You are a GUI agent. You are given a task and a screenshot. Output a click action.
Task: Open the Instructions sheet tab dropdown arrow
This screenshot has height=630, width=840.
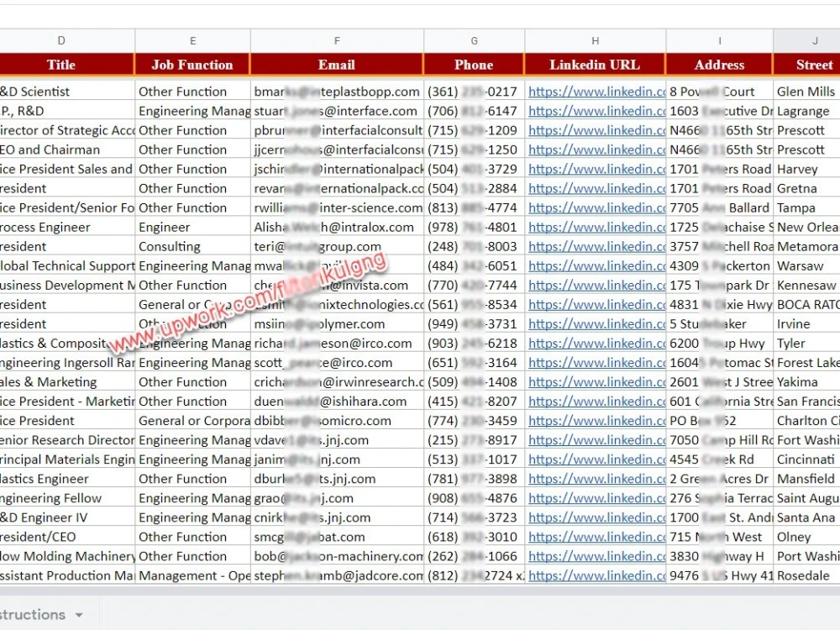79,615
